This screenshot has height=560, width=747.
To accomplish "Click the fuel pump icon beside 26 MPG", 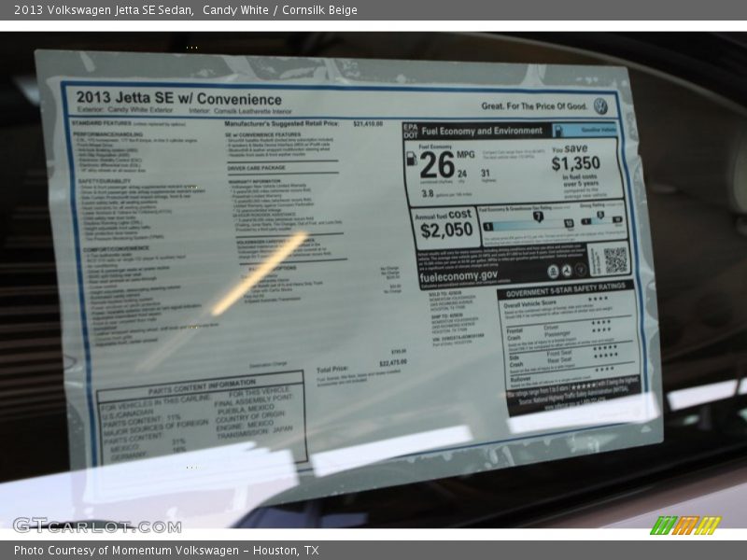I will [411, 159].
